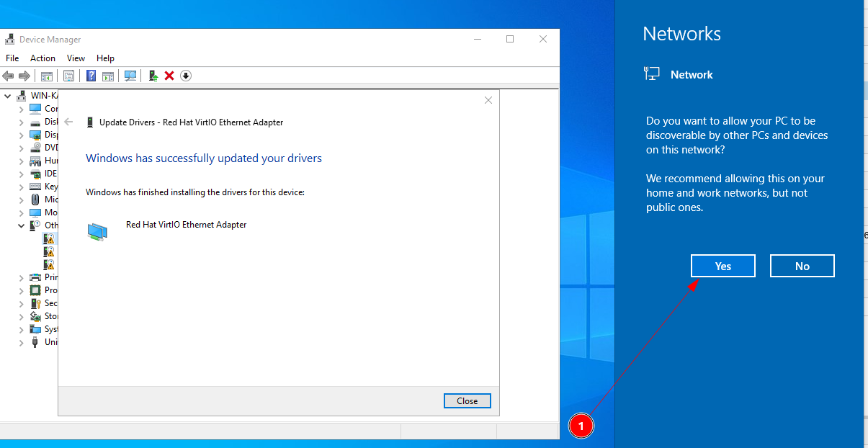Click the Disable device toolbar icon
Image resolution: width=868 pixels, height=448 pixels.
(185, 76)
